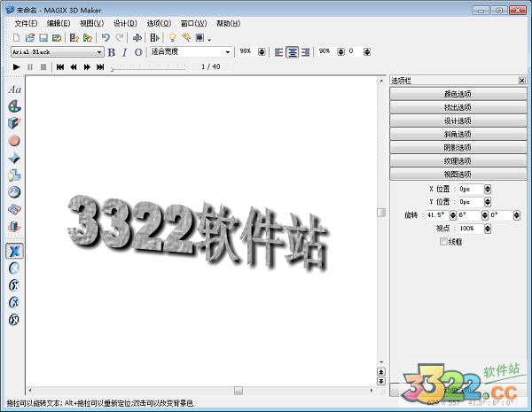
Task: Open the 编辑(E) menu
Action: click(59, 23)
